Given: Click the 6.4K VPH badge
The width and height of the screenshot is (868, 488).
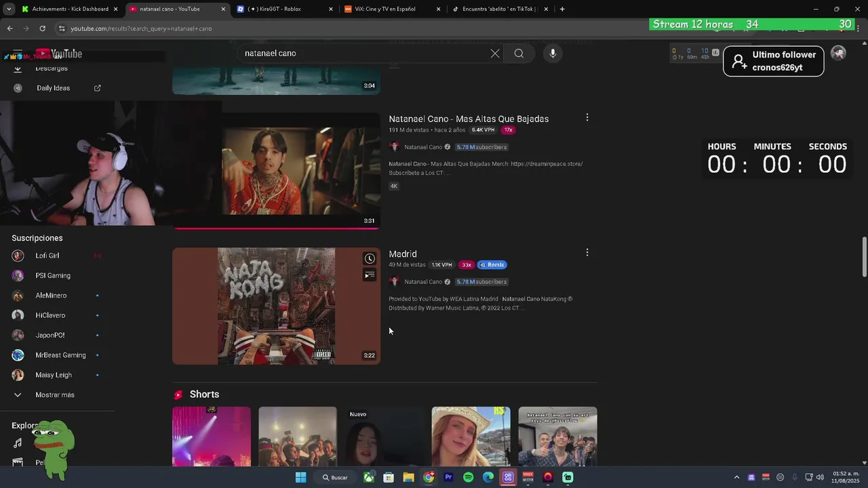Looking at the screenshot, I should pyautogui.click(x=483, y=130).
